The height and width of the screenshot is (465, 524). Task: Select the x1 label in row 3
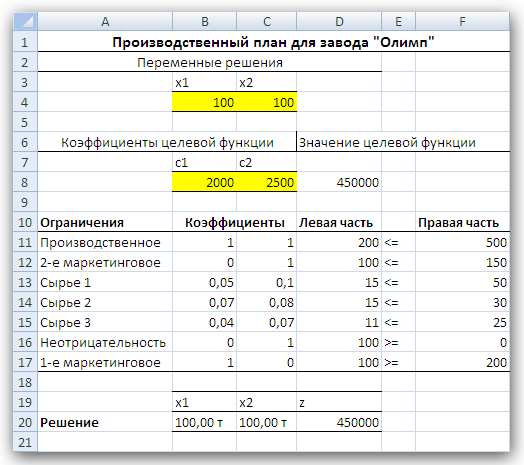point(205,82)
